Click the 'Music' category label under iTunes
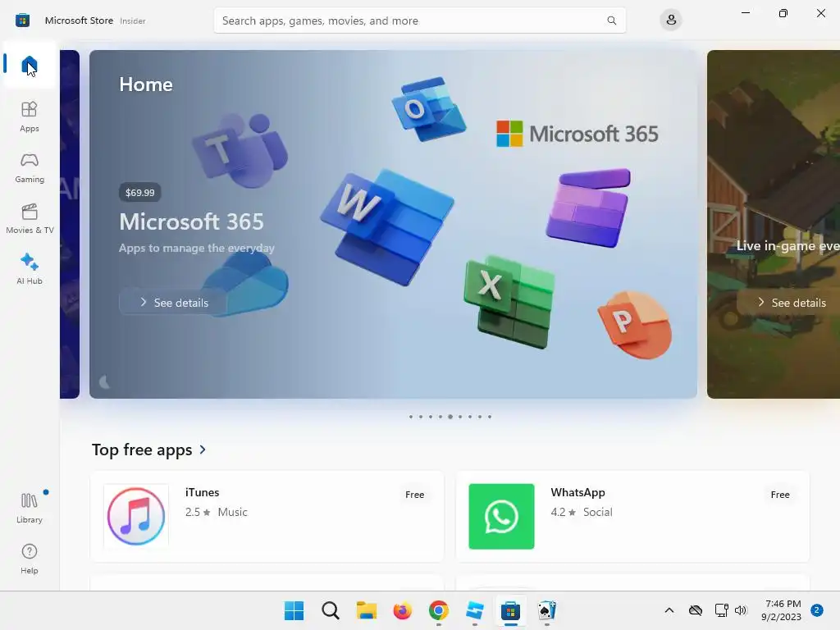Viewport: 840px width, 630px height. tap(232, 512)
